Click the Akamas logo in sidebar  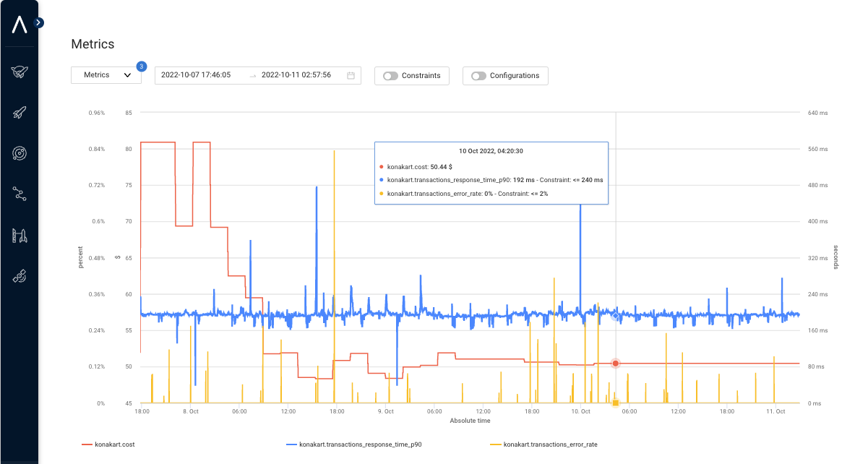tap(20, 24)
